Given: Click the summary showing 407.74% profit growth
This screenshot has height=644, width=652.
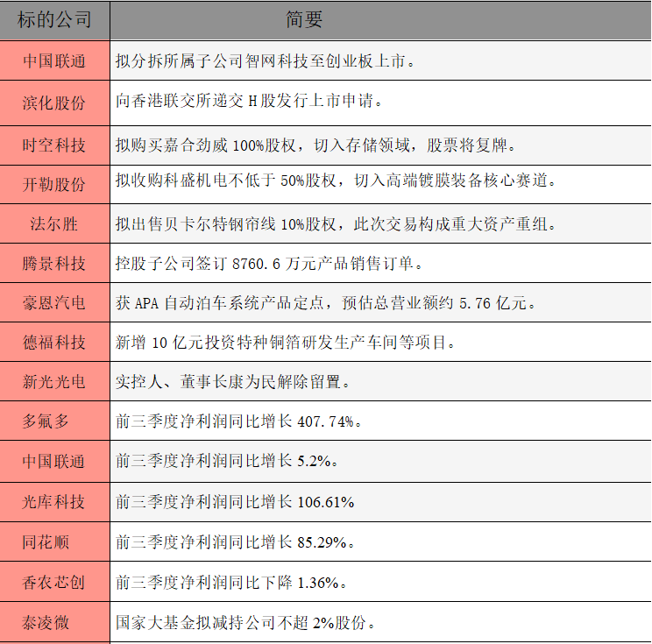Looking at the screenshot, I should [x=238, y=421].
